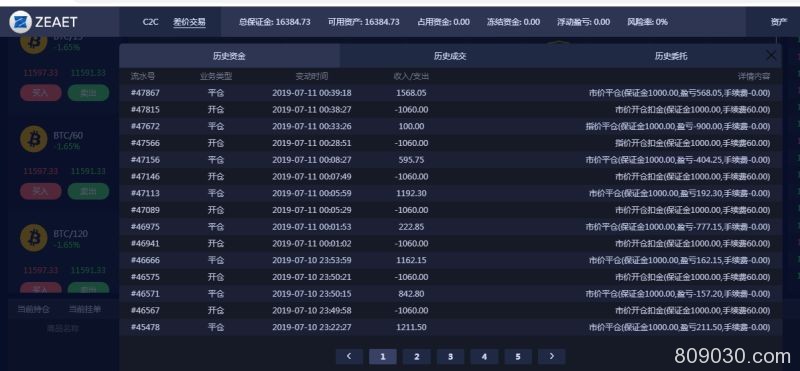Close the history panel with the X

[771, 55]
